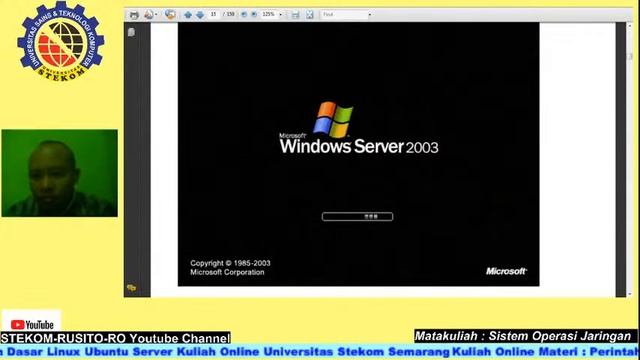
Task: Open the Find options dropdown arrow
Action: click(370, 15)
